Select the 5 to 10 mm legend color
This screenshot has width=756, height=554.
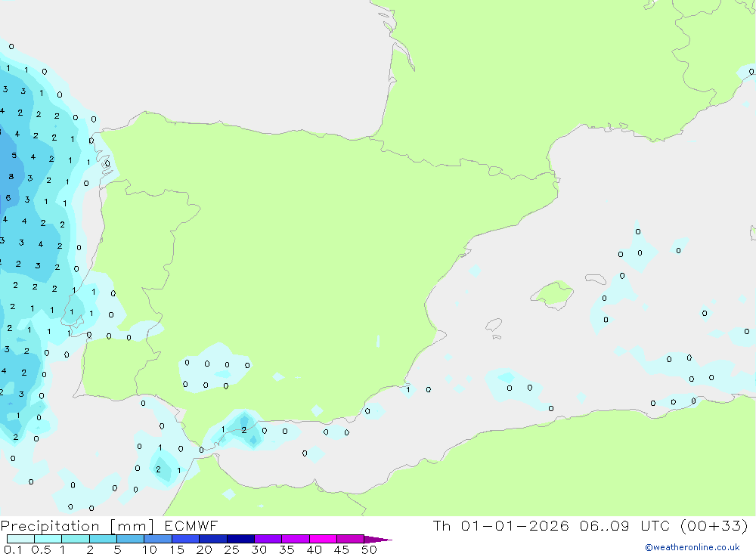point(131,539)
